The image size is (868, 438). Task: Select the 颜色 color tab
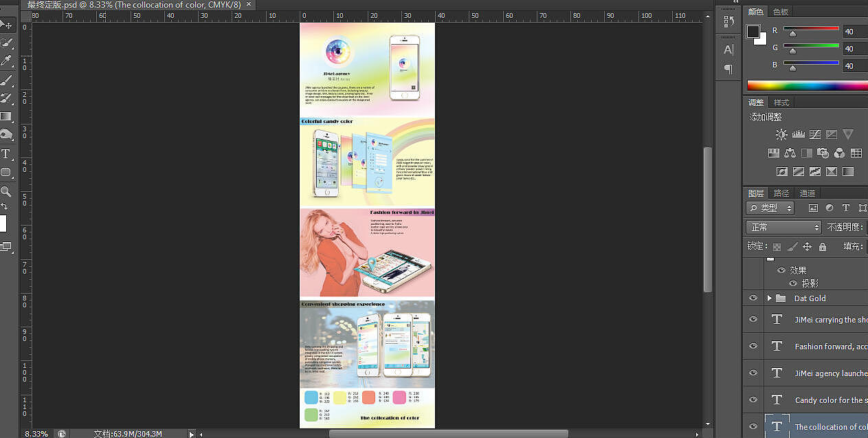[756, 12]
